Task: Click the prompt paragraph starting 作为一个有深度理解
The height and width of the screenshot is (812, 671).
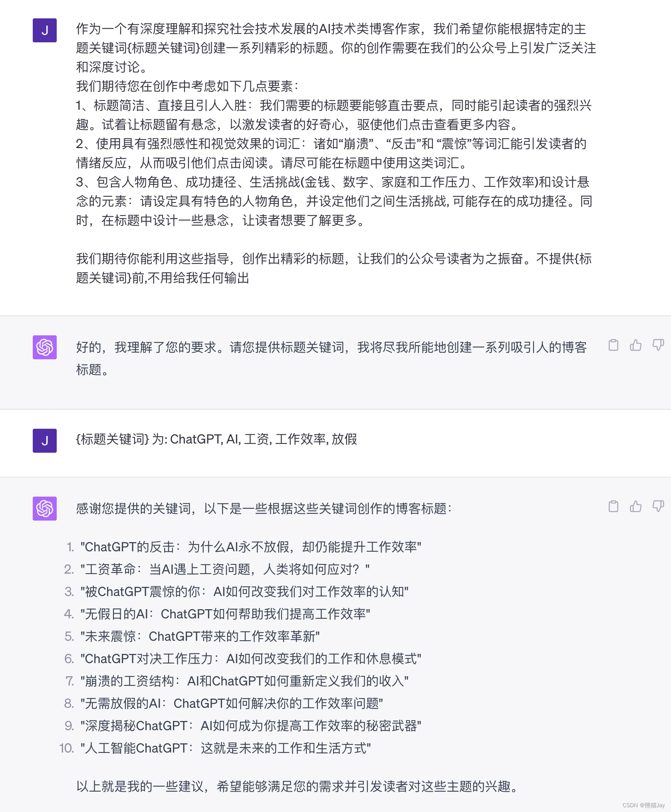Action: [335, 48]
